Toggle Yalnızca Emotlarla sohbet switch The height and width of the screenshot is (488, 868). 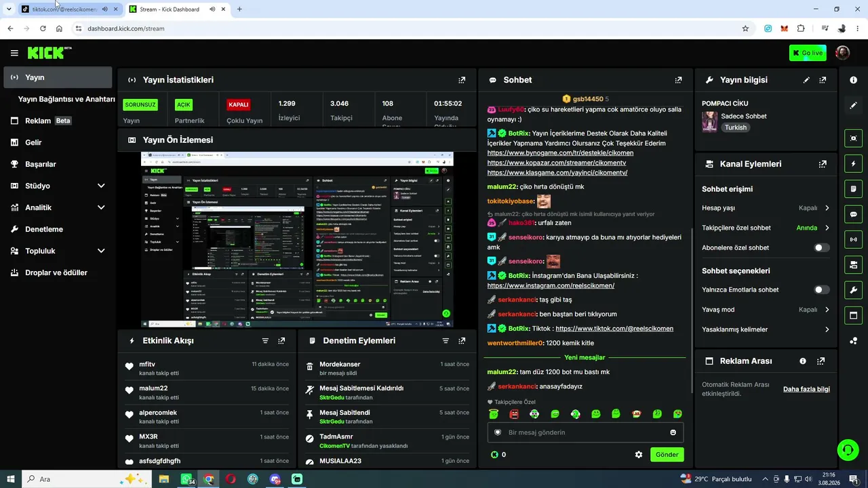coord(821,290)
